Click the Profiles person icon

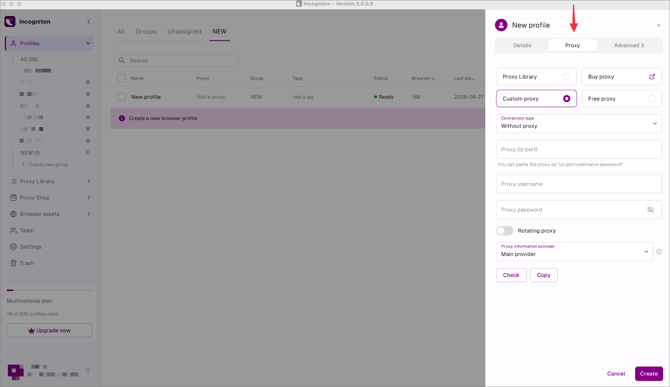coord(13,43)
